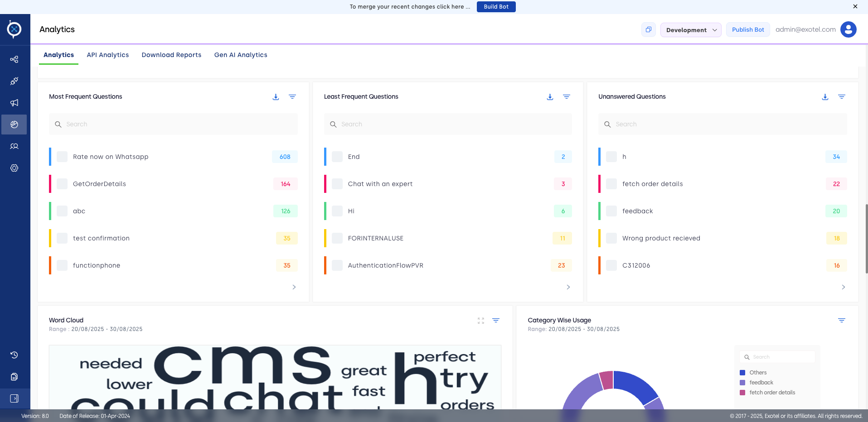This screenshot has width=868, height=422.
Task: Click the count badge 23
Action: point(561,265)
